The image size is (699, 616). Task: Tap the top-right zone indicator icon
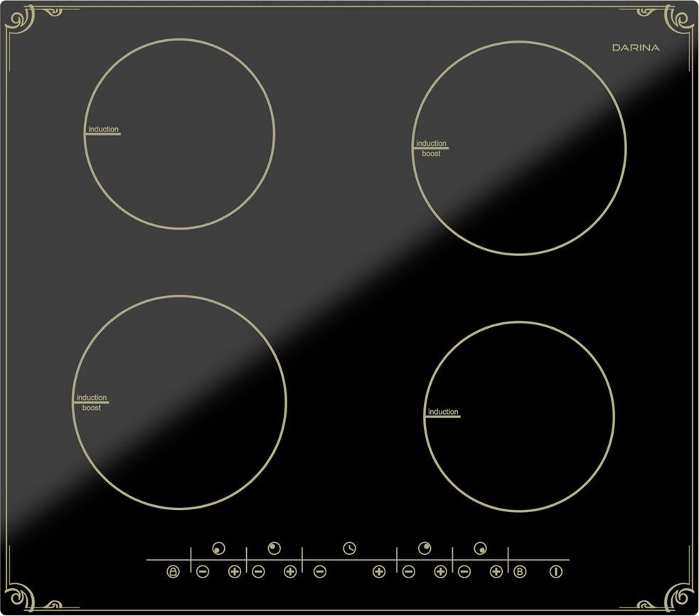click(425, 548)
